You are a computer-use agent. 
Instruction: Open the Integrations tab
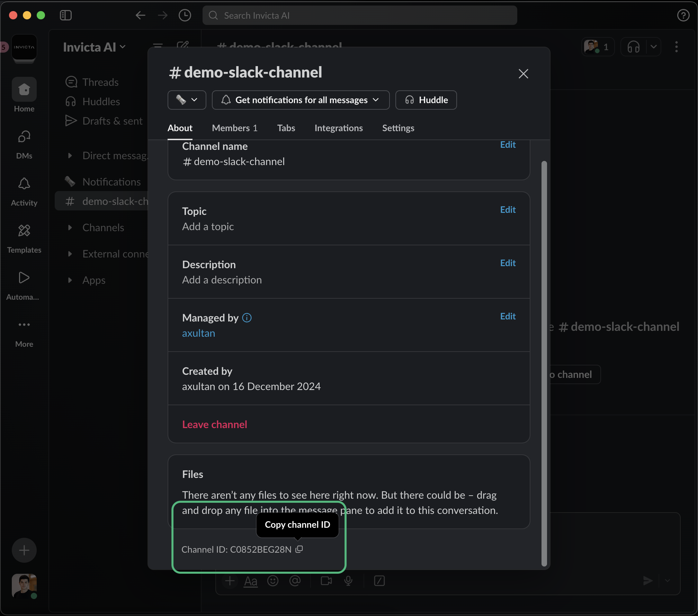(x=338, y=128)
